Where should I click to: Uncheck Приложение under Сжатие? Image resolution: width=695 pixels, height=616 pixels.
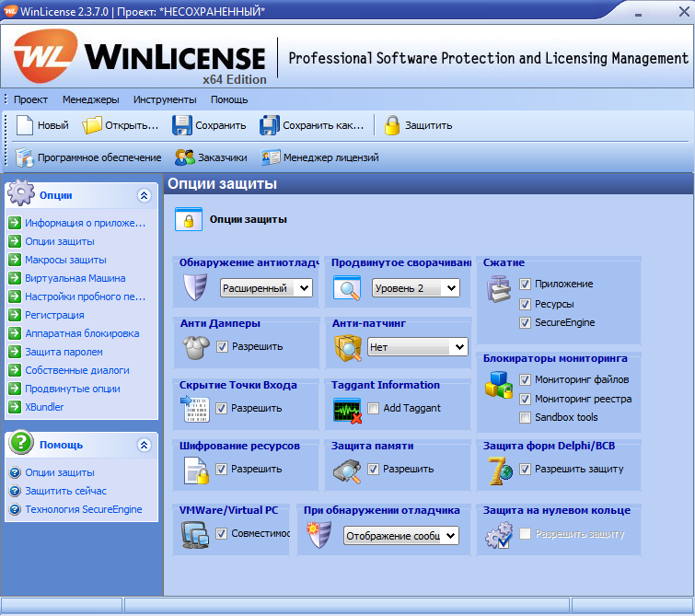(526, 285)
